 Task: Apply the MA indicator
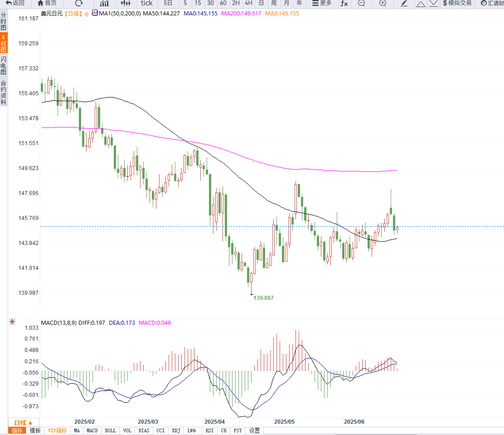(77, 430)
